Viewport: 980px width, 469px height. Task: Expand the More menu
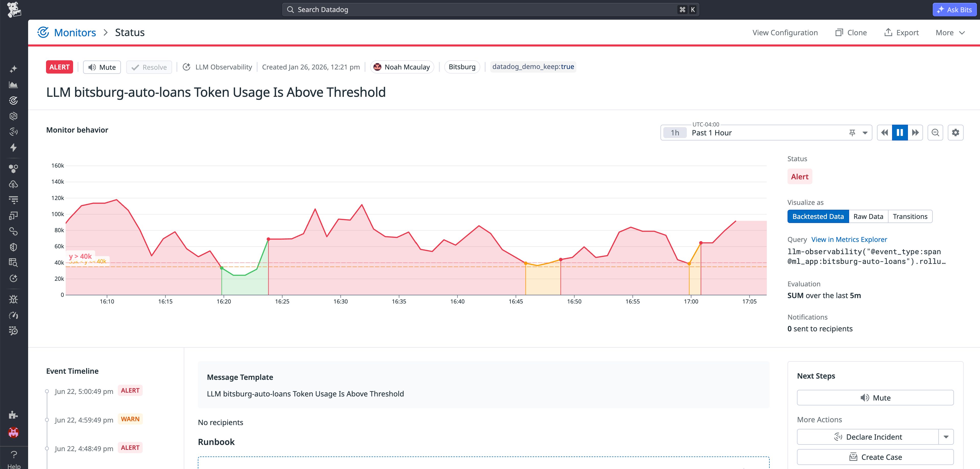tap(950, 33)
